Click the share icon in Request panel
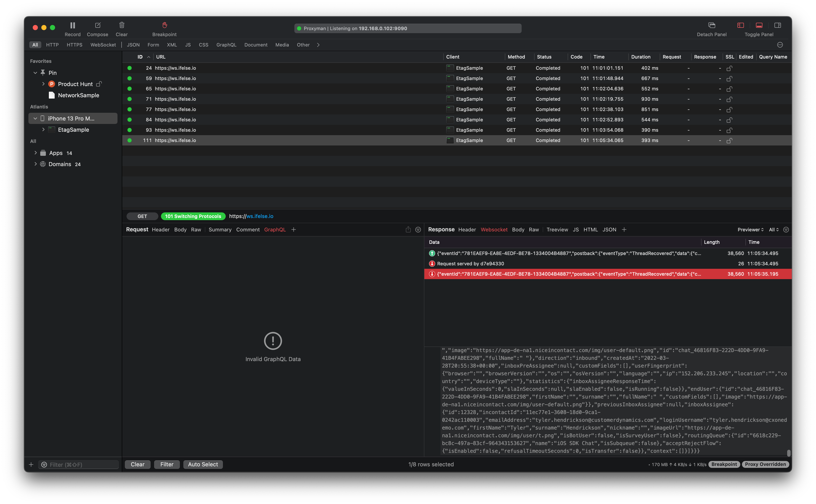Screen dimensions: 816x504 coord(408,230)
